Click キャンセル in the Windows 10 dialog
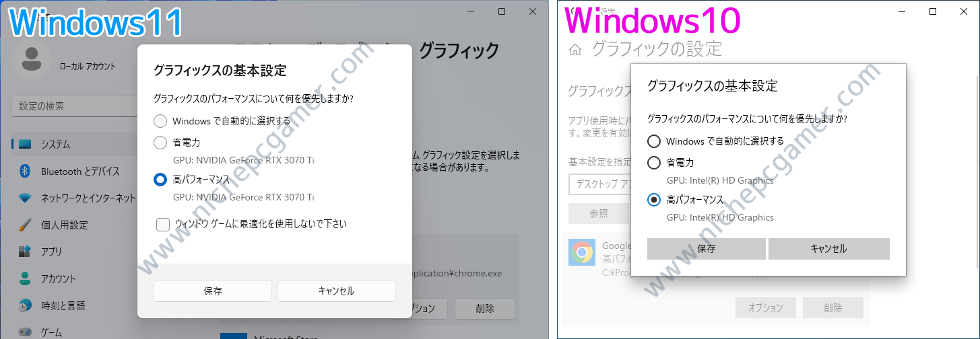 point(829,249)
